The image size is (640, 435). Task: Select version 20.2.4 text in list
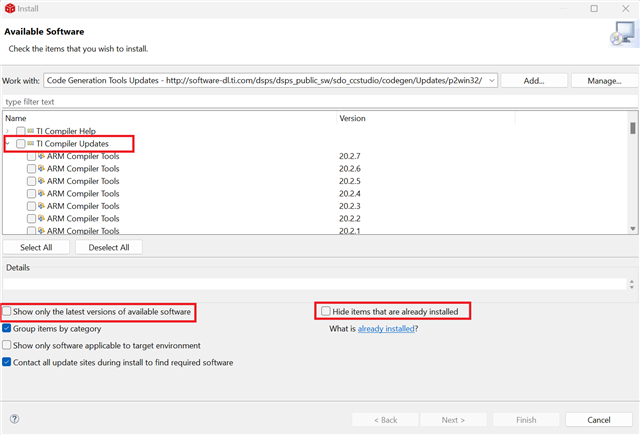(x=350, y=193)
